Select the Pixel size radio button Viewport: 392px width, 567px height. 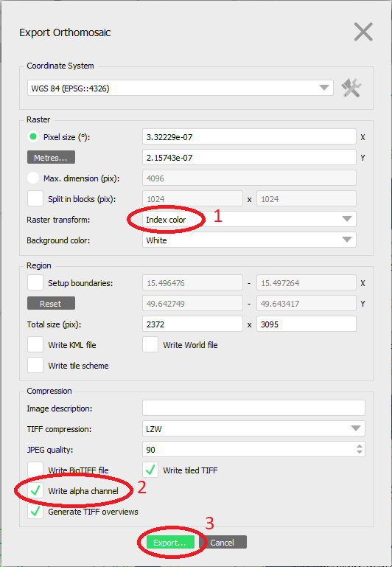(x=33, y=136)
